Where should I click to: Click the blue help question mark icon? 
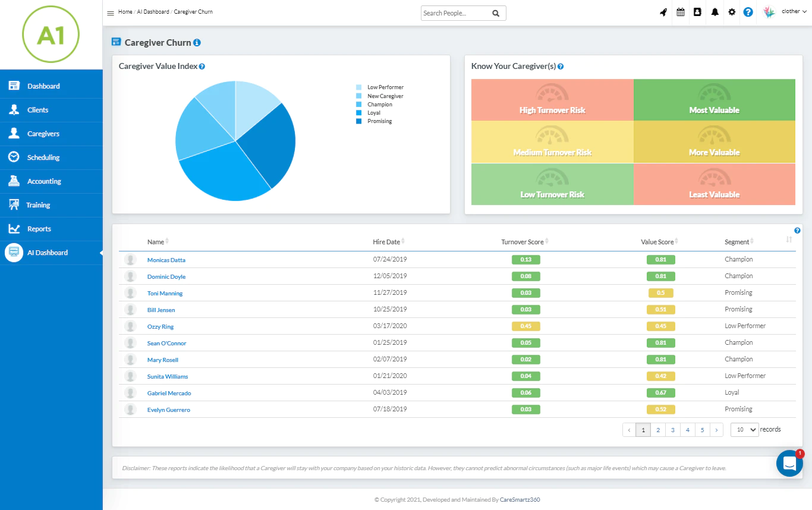748,12
